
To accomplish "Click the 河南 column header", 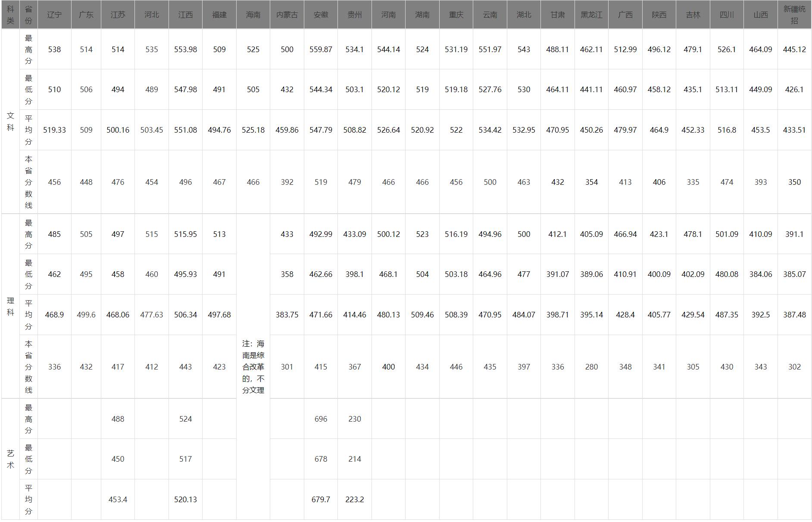I will pos(388,15).
